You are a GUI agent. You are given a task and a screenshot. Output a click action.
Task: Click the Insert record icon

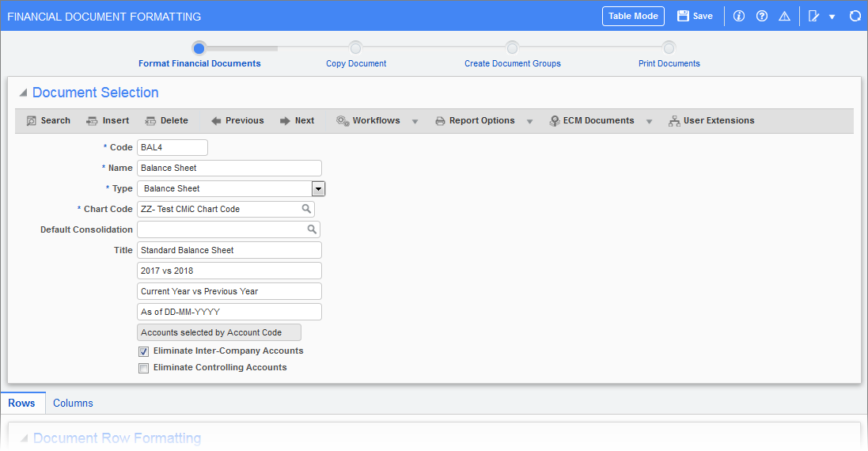92,120
